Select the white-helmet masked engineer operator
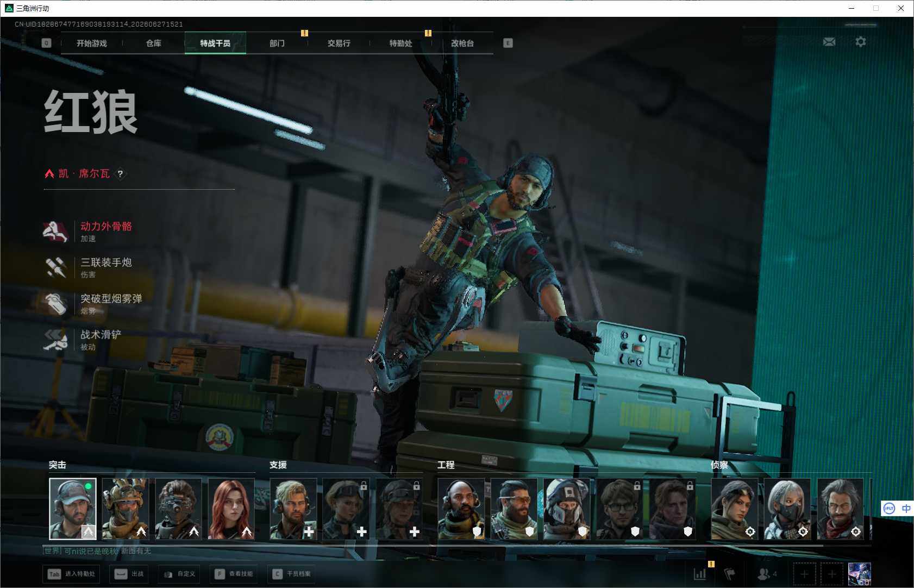The width and height of the screenshot is (914, 588). [567, 509]
